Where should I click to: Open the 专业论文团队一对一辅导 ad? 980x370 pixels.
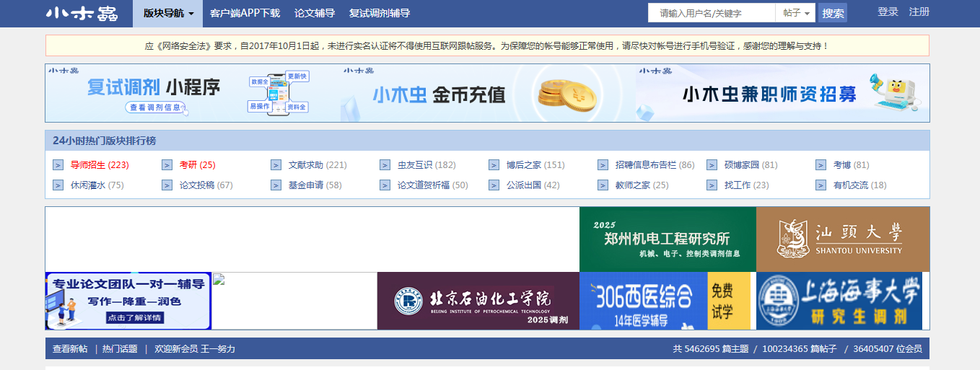[x=128, y=301]
